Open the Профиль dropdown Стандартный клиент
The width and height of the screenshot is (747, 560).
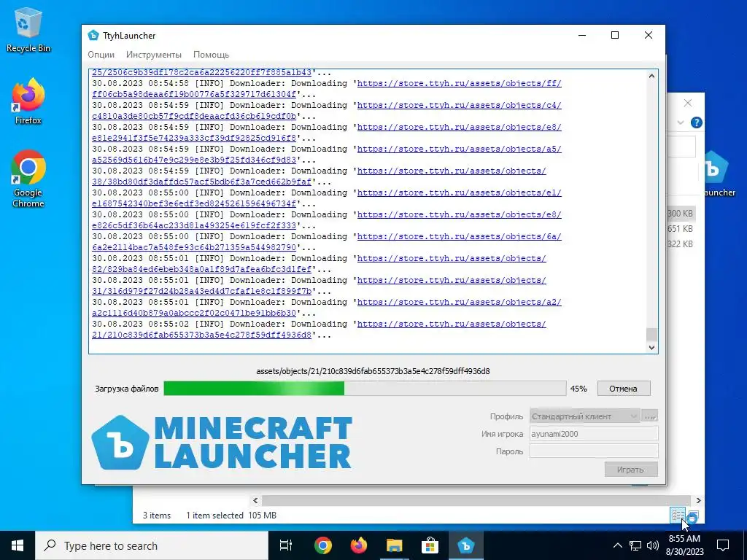584,416
